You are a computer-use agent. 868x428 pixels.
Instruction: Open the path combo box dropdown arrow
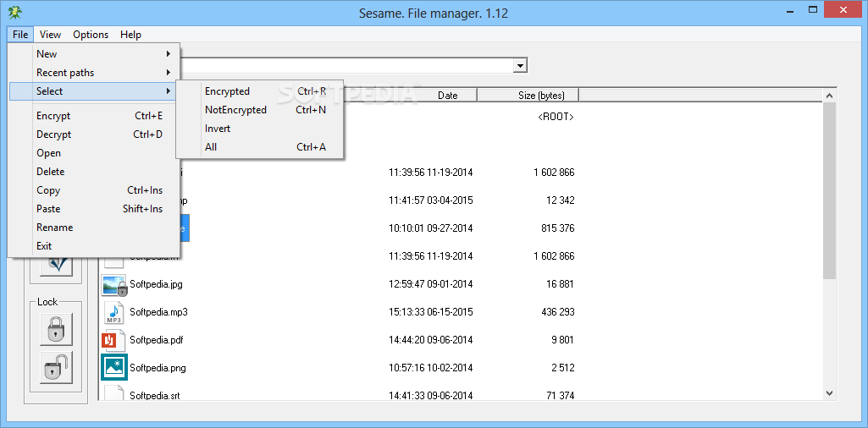click(x=520, y=66)
